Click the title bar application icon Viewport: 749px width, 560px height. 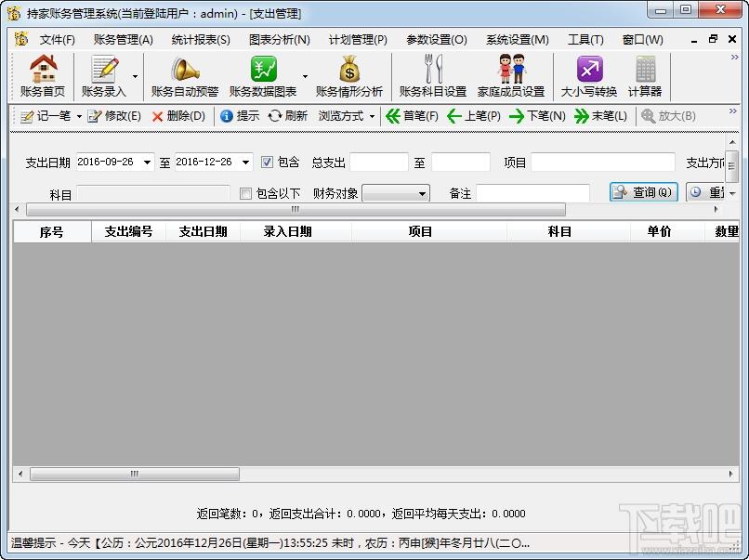[x=14, y=13]
